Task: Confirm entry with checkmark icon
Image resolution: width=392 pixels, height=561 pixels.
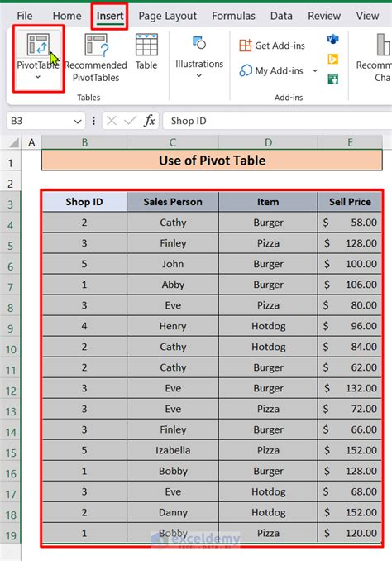Action: [x=130, y=121]
